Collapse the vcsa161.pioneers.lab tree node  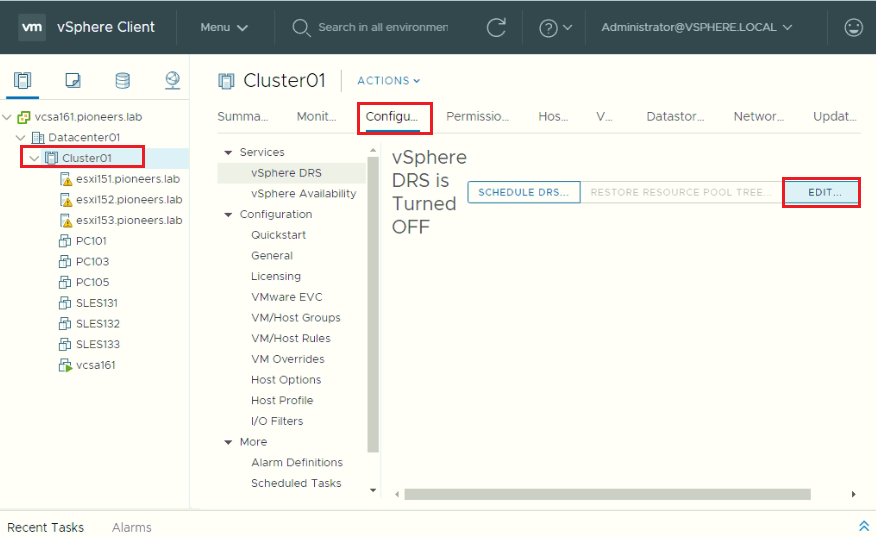7,117
